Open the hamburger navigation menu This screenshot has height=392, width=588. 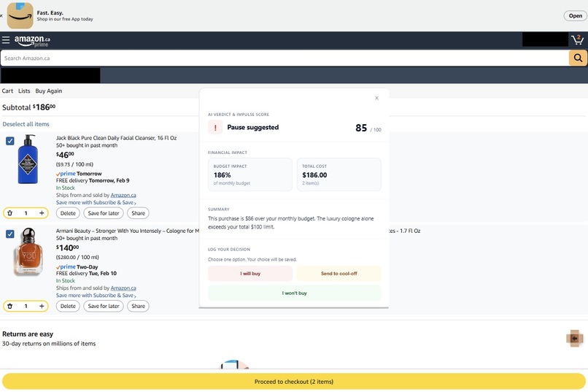click(x=6, y=39)
